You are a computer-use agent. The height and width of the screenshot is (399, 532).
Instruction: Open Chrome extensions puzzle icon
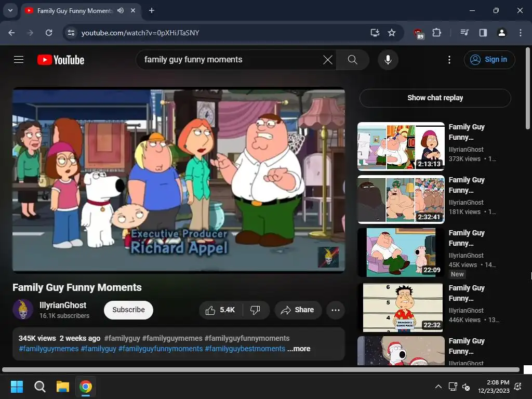pyautogui.click(x=436, y=33)
